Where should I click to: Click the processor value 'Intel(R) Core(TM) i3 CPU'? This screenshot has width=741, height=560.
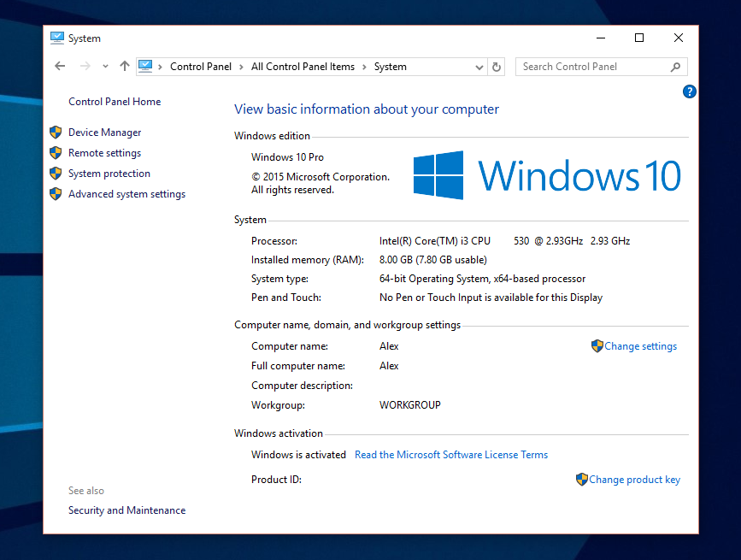pyautogui.click(x=435, y=241)
